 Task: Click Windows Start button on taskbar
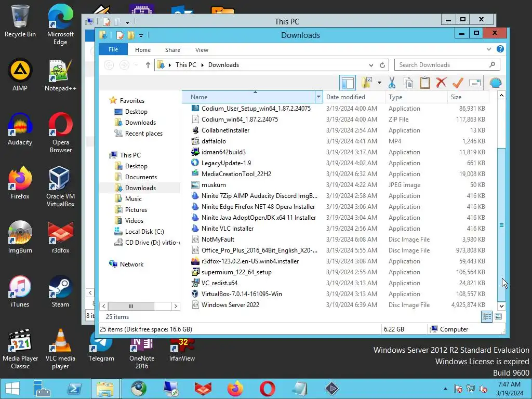(12, 389)
